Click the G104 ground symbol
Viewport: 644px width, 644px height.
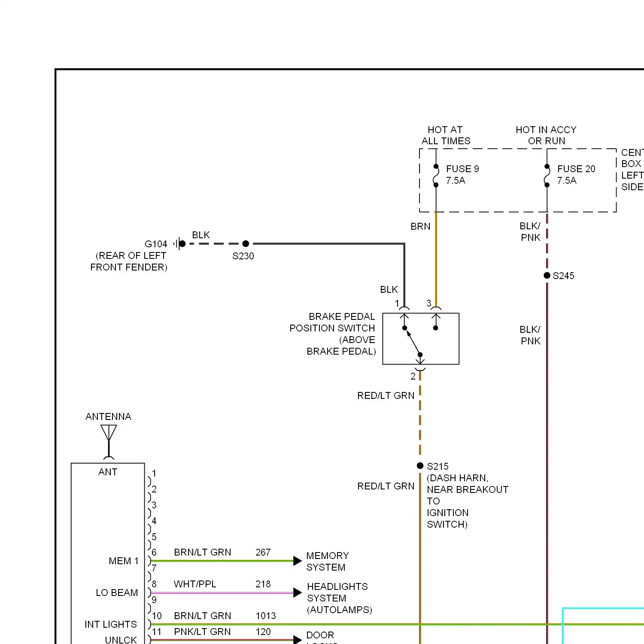(x=179, y=244)
